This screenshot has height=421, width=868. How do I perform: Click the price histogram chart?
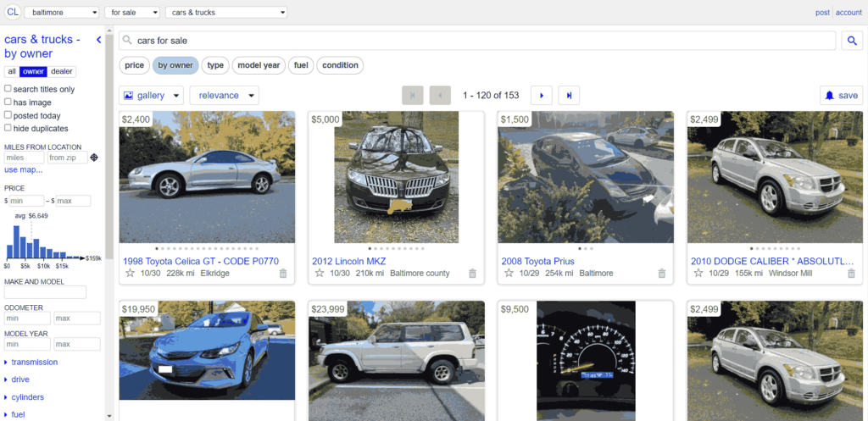pos(44,241)
